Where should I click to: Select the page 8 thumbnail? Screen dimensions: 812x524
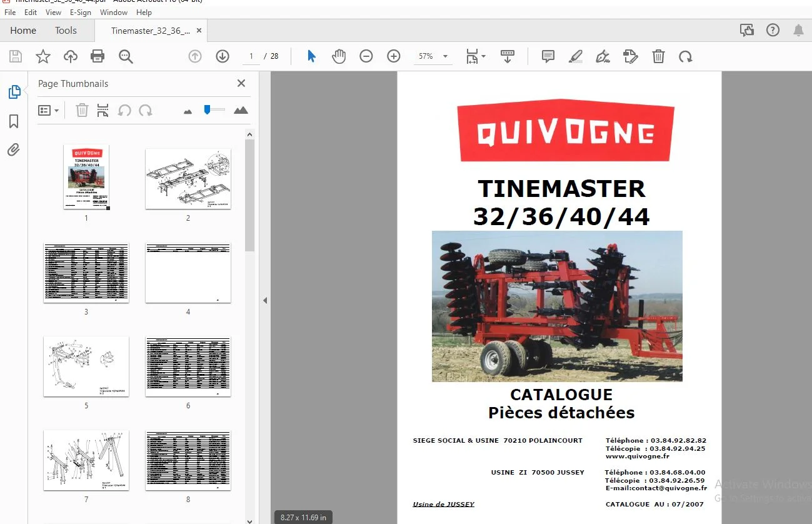coord(188,460)
